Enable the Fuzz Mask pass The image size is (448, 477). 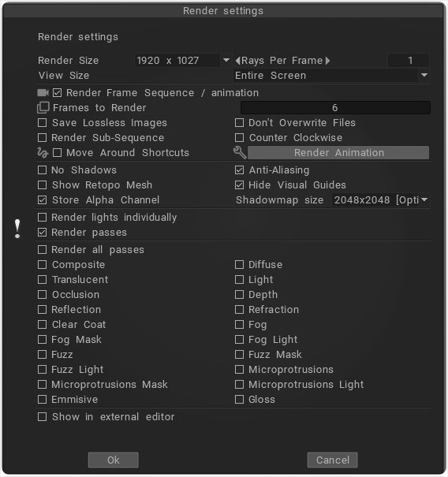coord(240,354)
